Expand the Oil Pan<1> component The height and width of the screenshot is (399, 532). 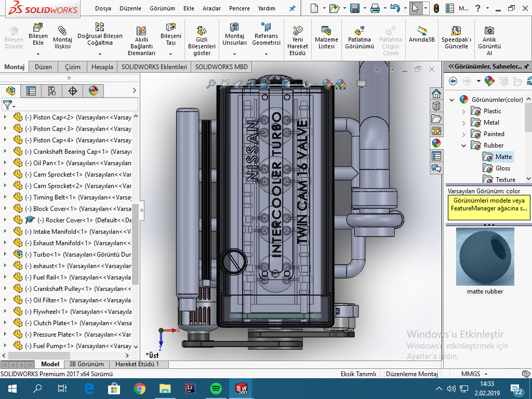[x=5, y=163]
